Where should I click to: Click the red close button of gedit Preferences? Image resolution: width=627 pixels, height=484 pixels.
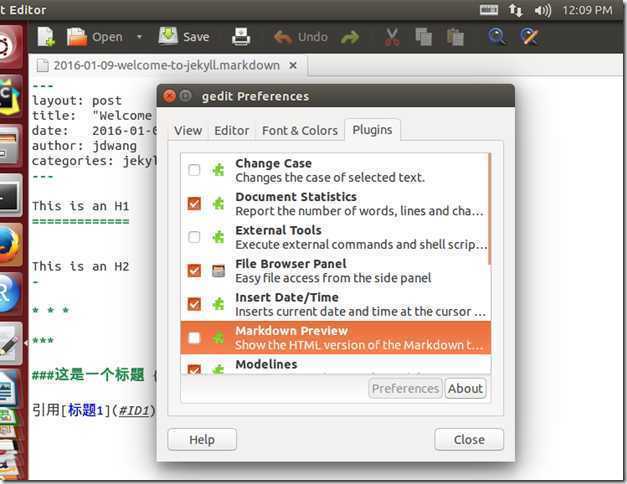pyautogui.click(x=170, y=96)
